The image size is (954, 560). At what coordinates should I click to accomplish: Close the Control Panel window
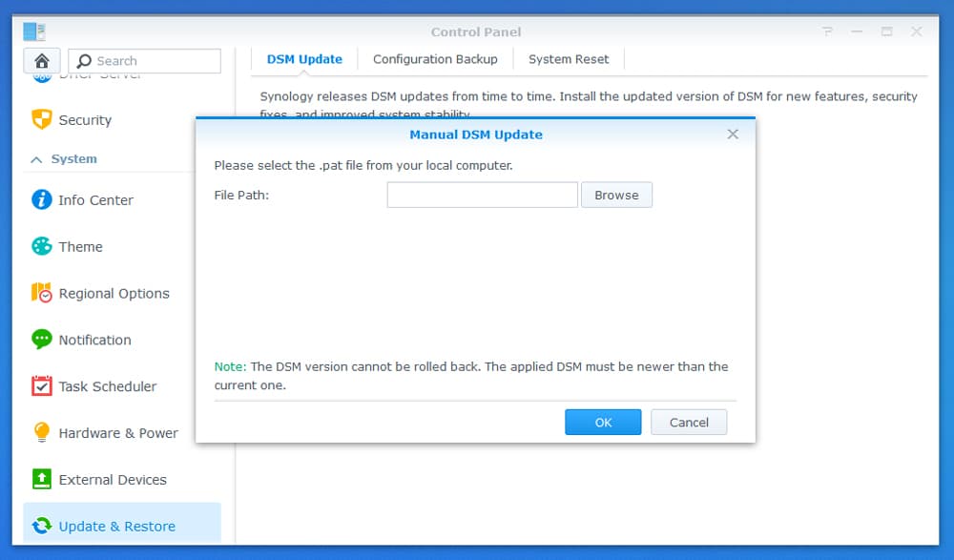[916, 31]
